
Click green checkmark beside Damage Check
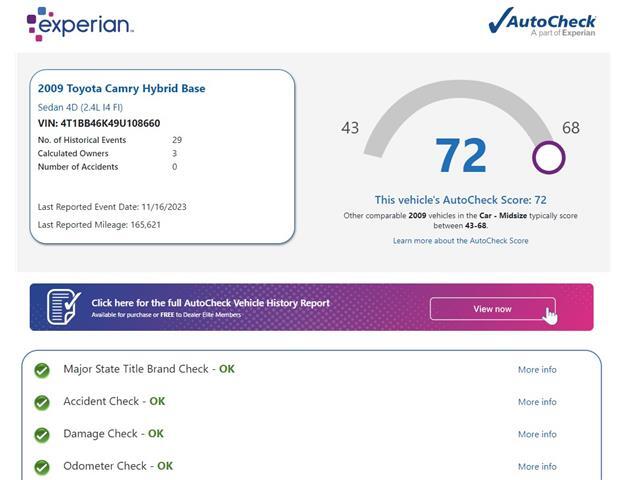pos(42,435)
